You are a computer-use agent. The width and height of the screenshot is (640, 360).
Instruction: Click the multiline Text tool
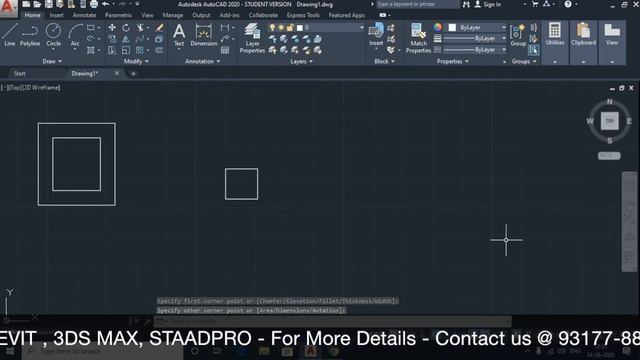pos(179,35)
